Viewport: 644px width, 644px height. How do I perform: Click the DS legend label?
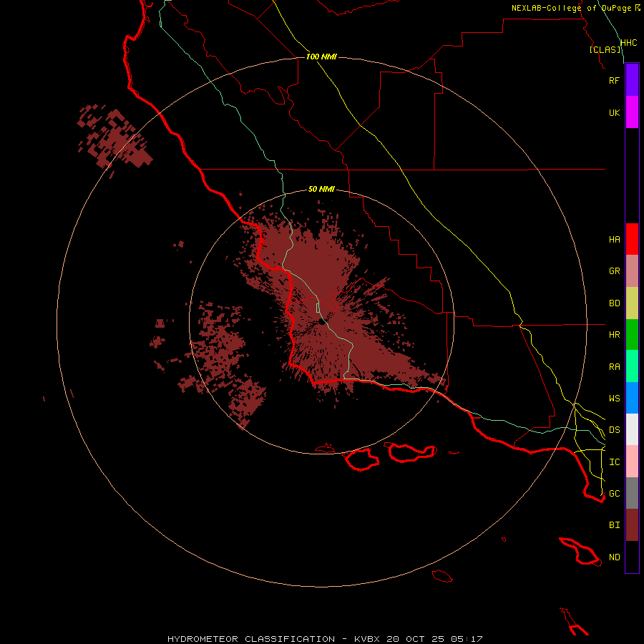coord(614,430)
